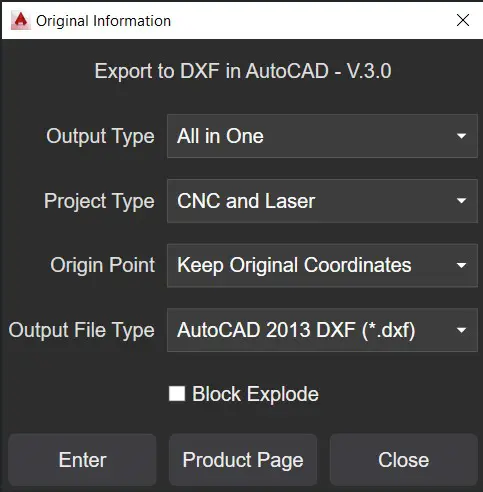Expand the Project Type dropdown arrow
The width and height of the screenshot is (483, 492).
click(x=461, y=201)
